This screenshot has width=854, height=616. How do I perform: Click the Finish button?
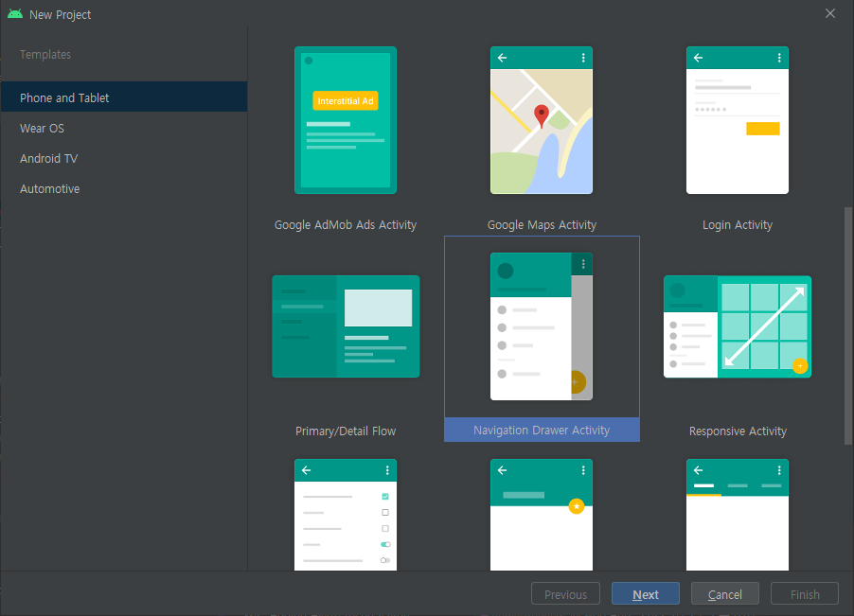click(805, 593)
